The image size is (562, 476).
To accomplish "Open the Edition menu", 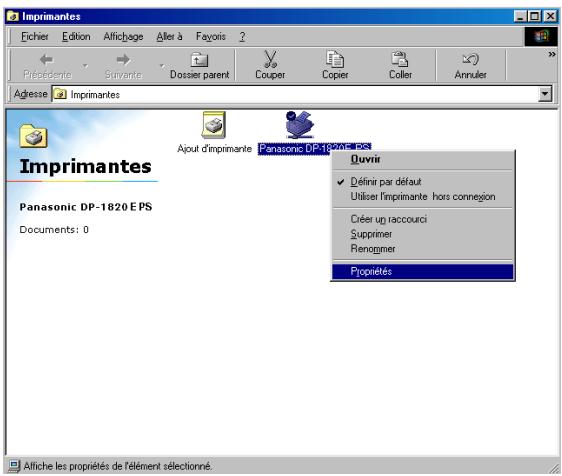I will point(76,37).
